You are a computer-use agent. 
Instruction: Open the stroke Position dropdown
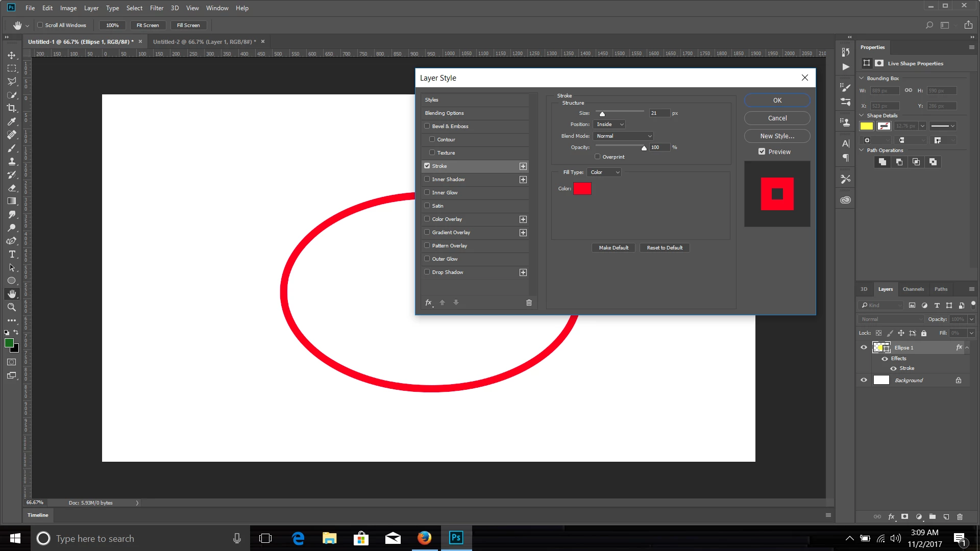[609, 124]
